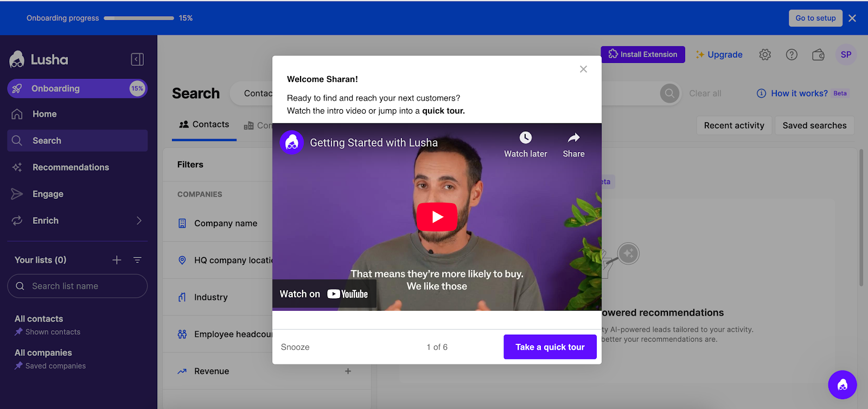The width and height of the screenshot is (868, 409).
Task: Click the Upgrade link
Action: 719,54
